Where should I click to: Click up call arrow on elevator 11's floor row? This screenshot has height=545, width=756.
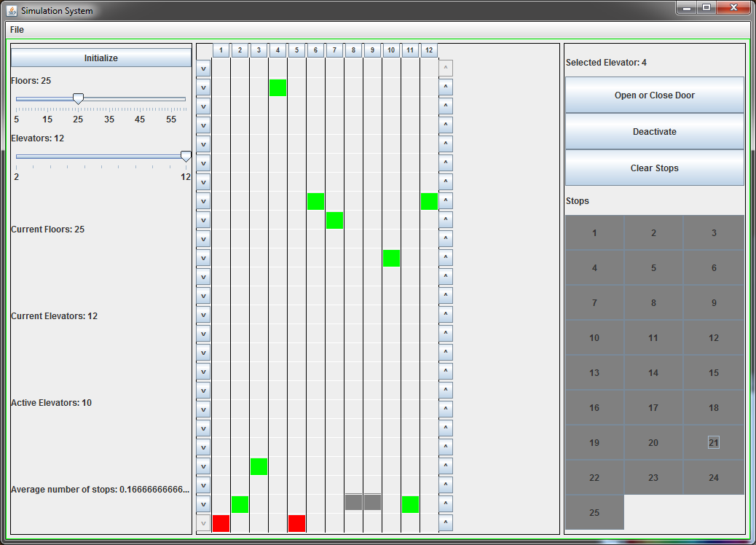coord(446,503)
